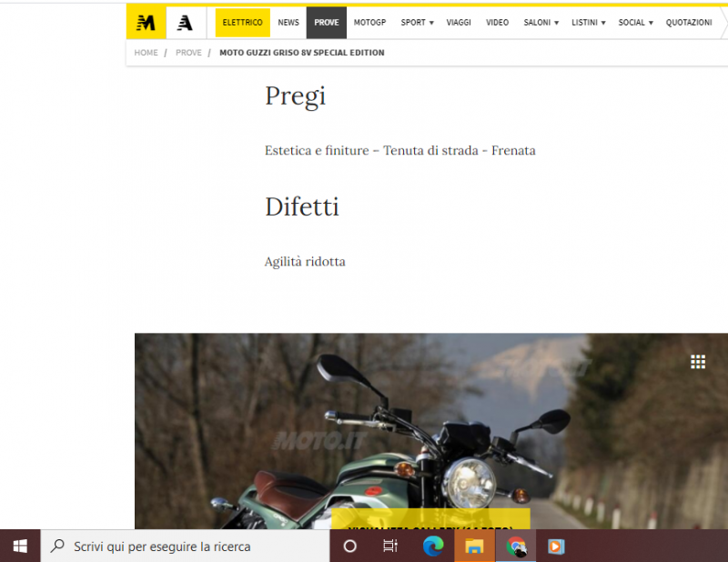
Task: Expand the SPORT dropdown menu
Action: tap(417, 22)
